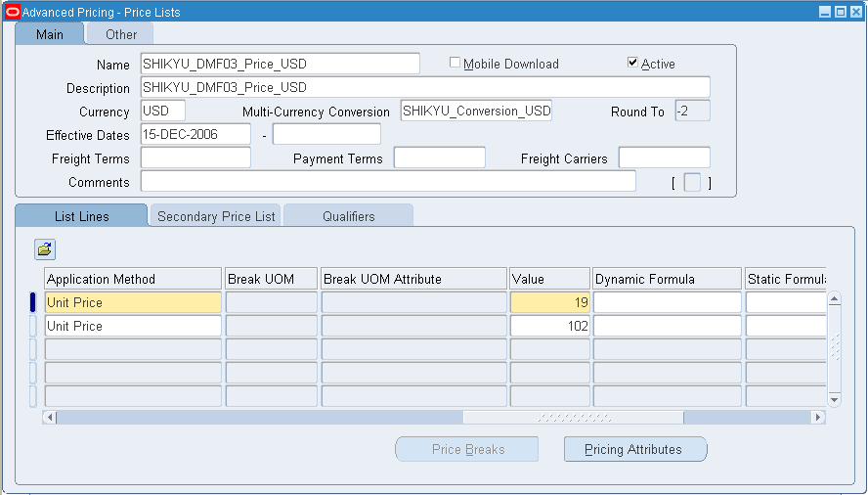The width and height of the screenshot is (868, 495).
Task: Uncheck the Active checkbox
Action: [632, 63]
